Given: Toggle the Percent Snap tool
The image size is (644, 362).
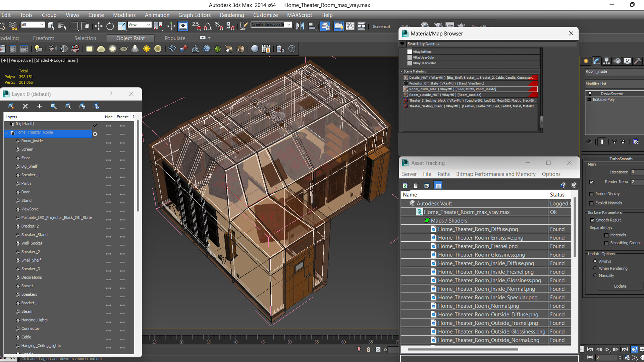Looking at the screenshot, I should [x=219, y=26].
